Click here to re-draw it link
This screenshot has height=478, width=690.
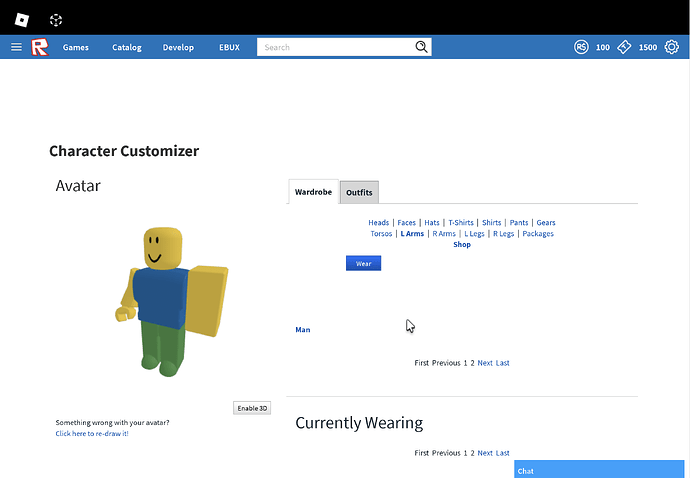pos(92,433)
